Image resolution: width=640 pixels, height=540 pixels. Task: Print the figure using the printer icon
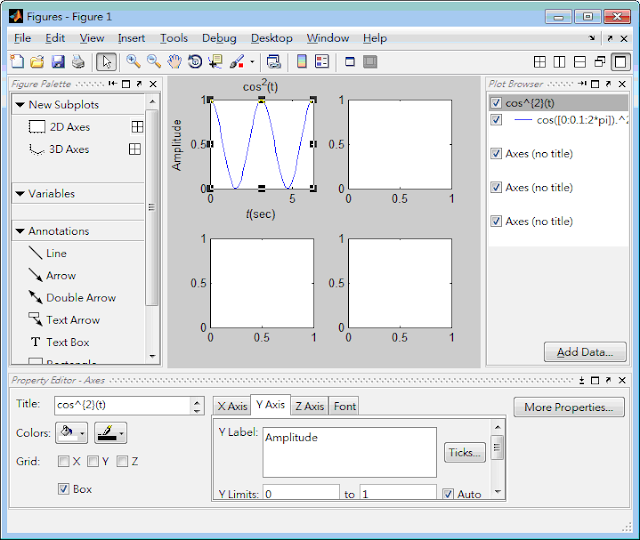tap(78, 62)
